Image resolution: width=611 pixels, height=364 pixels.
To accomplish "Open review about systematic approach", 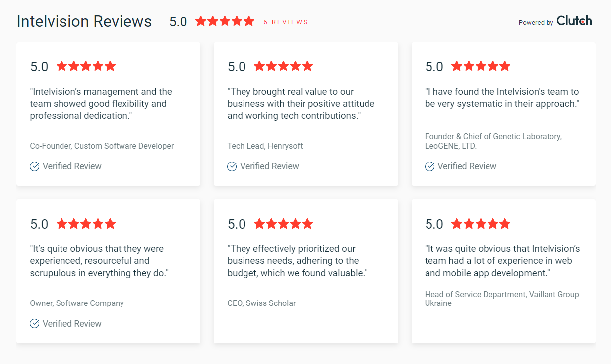I will click(x=502, y=98).
